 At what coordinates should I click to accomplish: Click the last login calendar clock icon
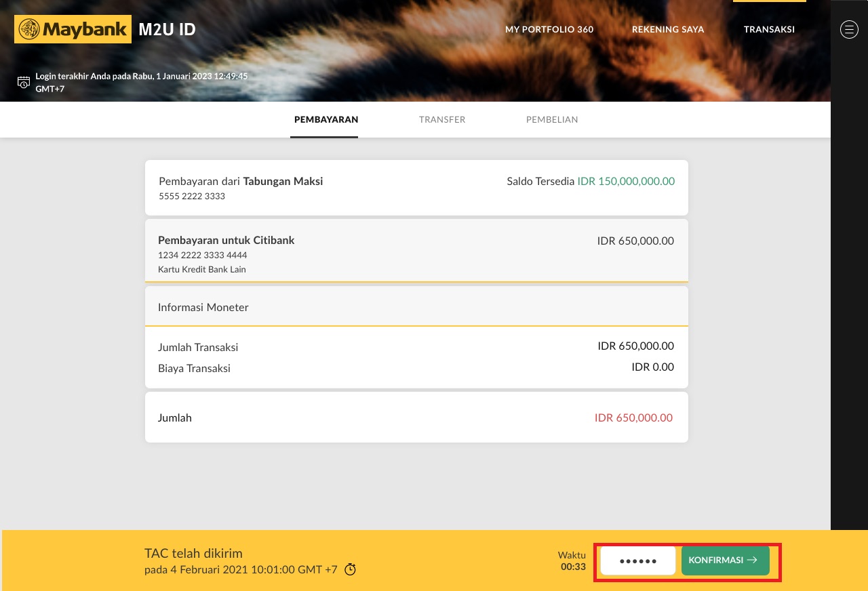pyautogui.click(x=24, y=83)
